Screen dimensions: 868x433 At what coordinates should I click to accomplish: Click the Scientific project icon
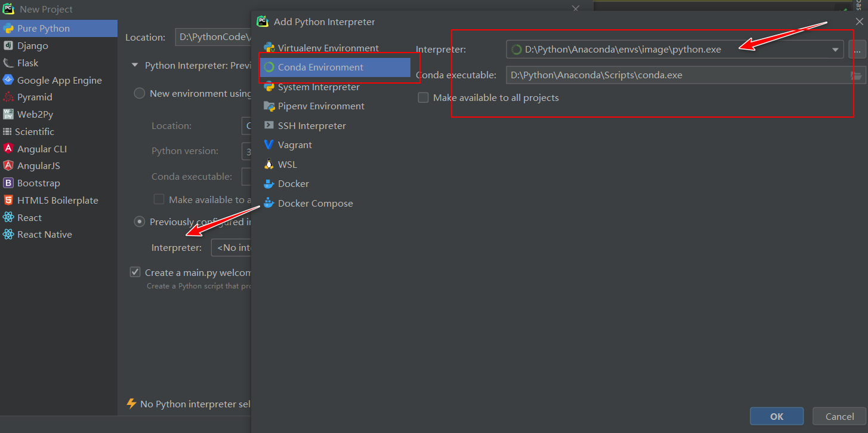pyautogui.click(x=8, y=131)
